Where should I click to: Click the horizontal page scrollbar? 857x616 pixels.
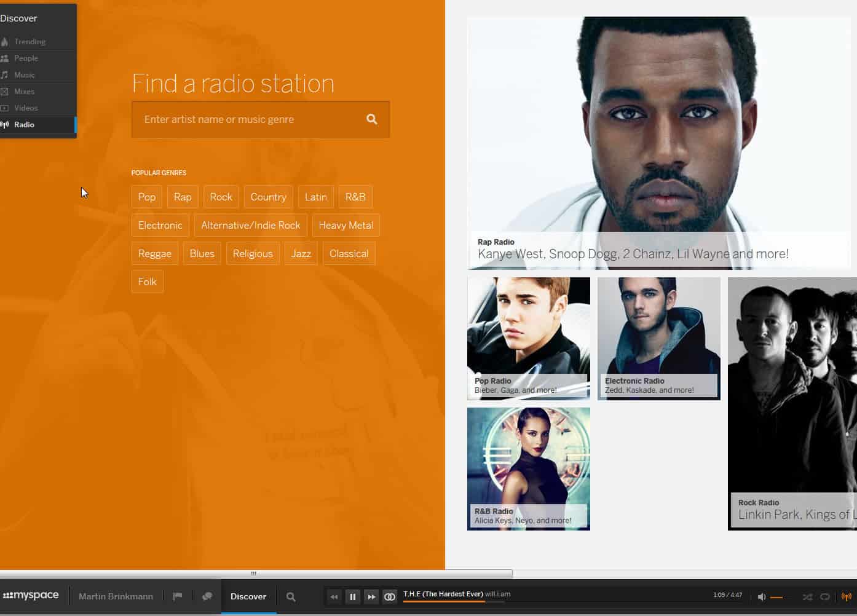click(x=256, y=574)
